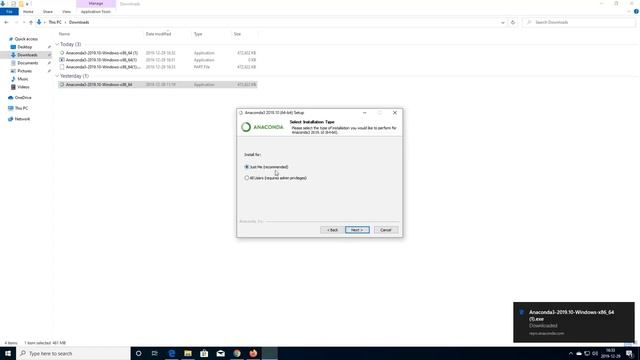The height and width of the screenshot is (360, 640).
Task: Show hidden system tray icons
Action: tap(571, 353)
